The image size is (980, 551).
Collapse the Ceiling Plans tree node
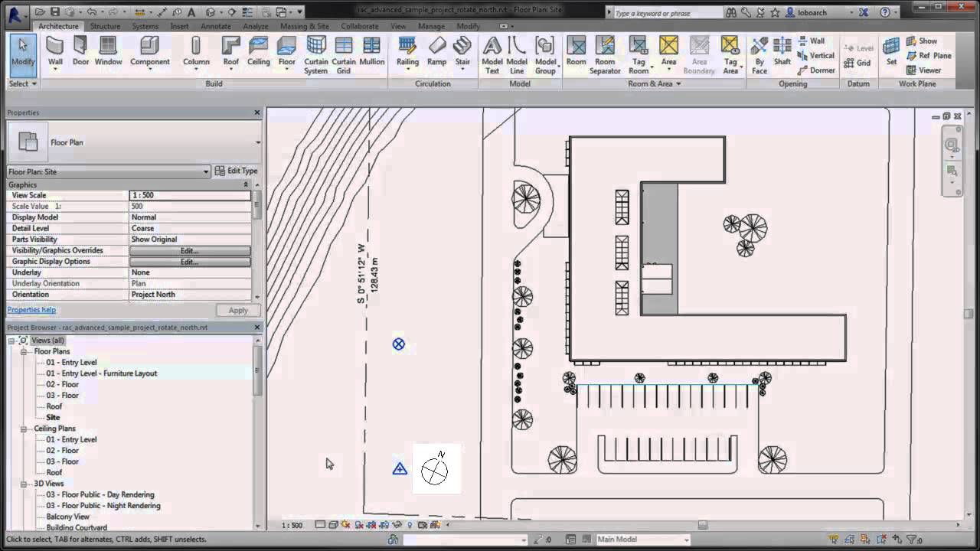click(24, 429)
